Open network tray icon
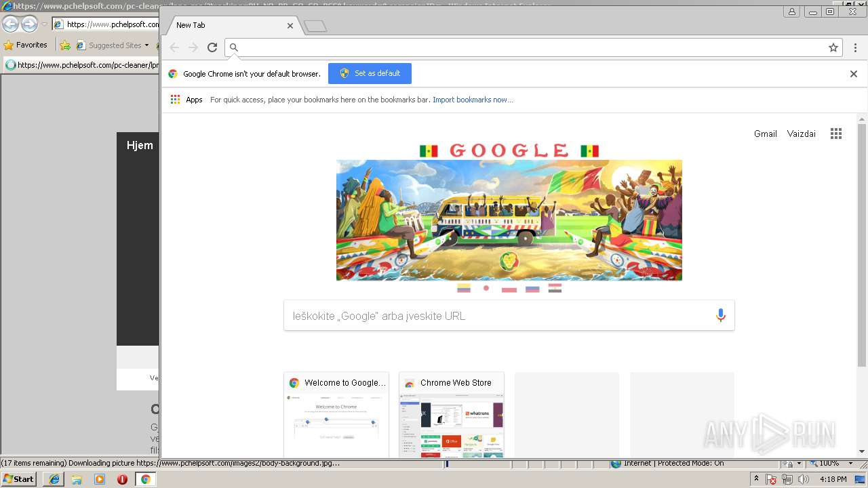Image resolution: width=868 pixels, height=488 pixels. tap(787, 479)
